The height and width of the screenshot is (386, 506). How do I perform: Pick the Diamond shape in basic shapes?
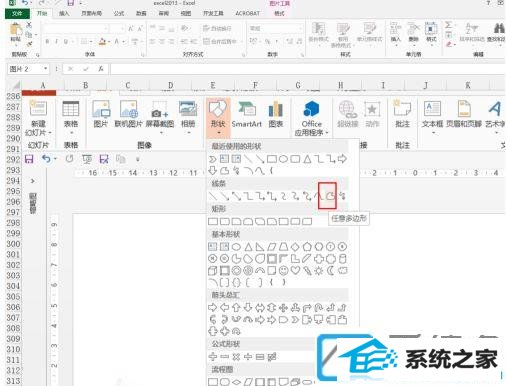point(295,247)
